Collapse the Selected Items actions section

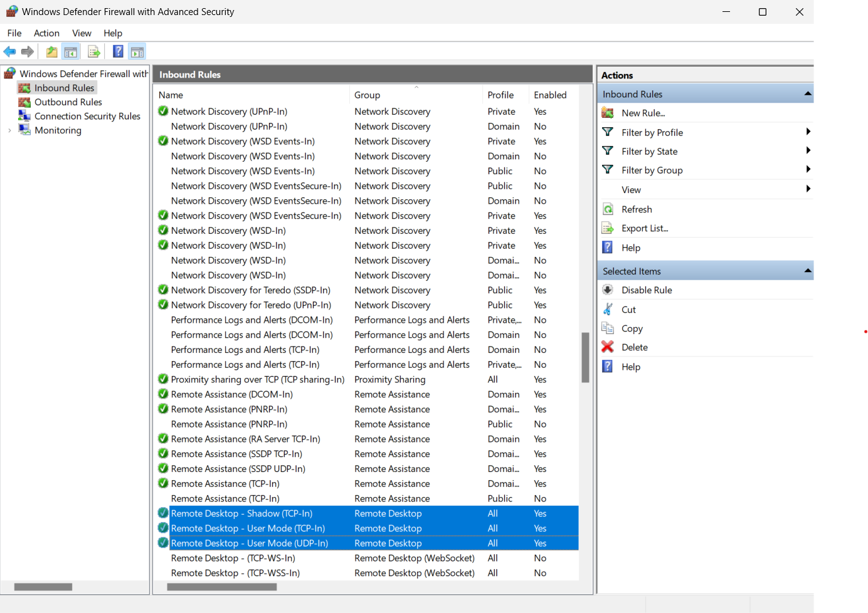(808, 271)
